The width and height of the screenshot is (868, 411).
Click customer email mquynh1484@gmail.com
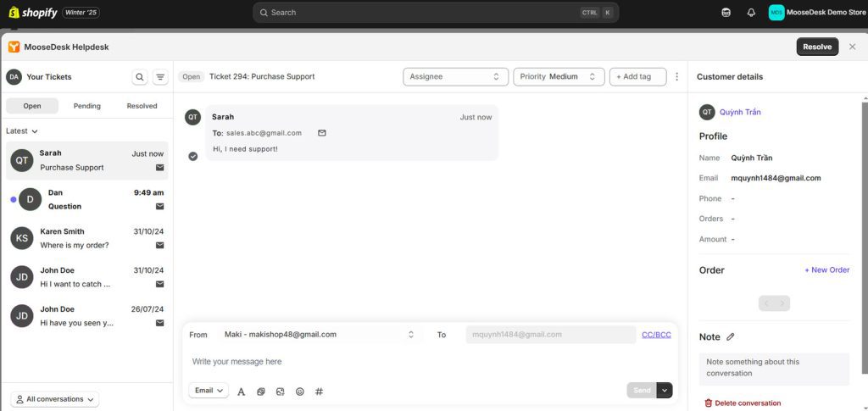pos(776,178)
